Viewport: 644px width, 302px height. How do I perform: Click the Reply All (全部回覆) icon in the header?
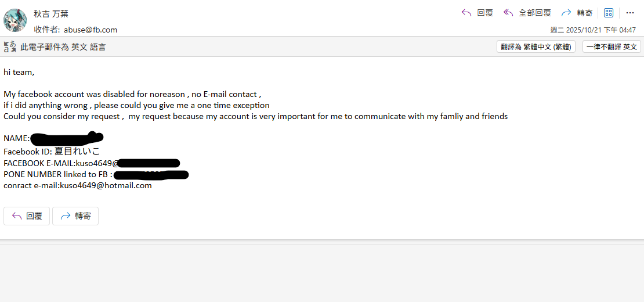[x=509, y=13]
